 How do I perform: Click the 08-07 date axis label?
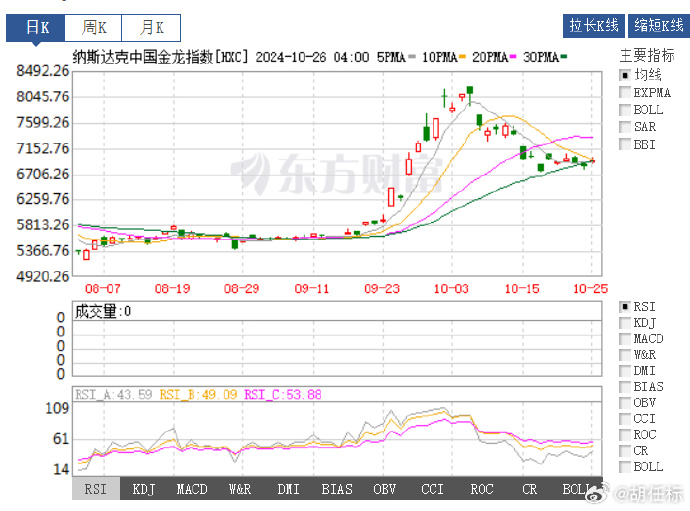tap(103, 289)
